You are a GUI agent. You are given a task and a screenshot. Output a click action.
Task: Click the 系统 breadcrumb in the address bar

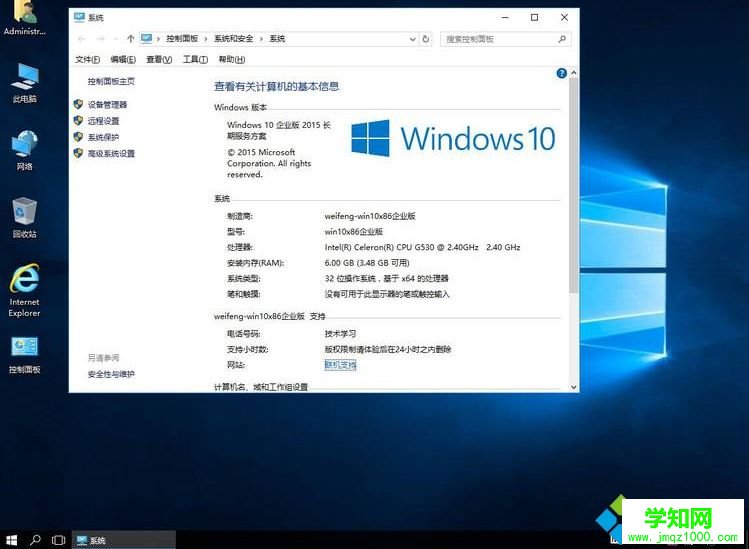(277, 39)
